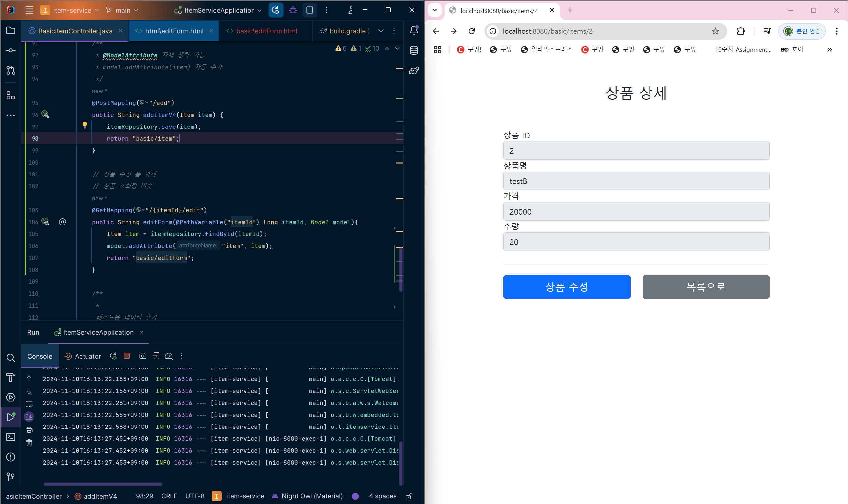Open the Commit tool window

tap(11, 50)
